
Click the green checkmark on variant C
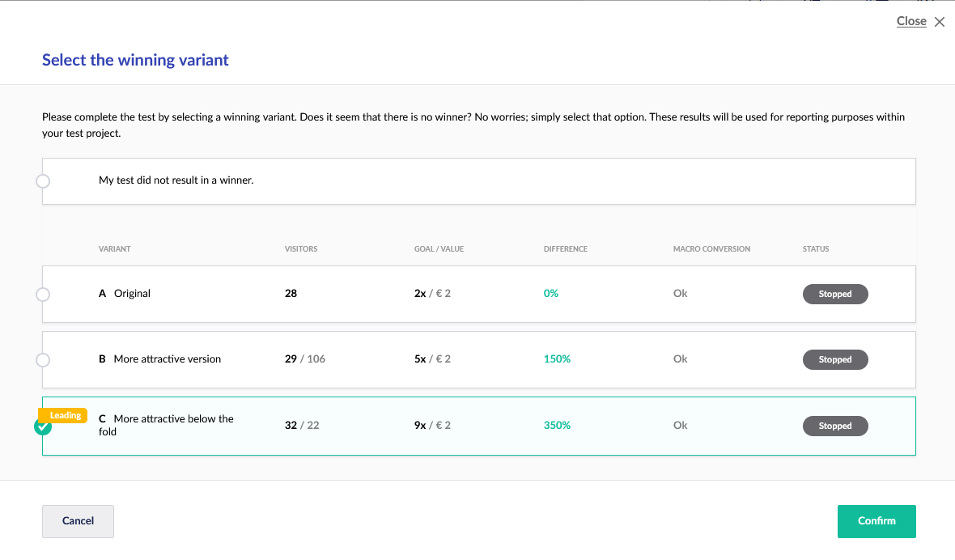[43, 427]
